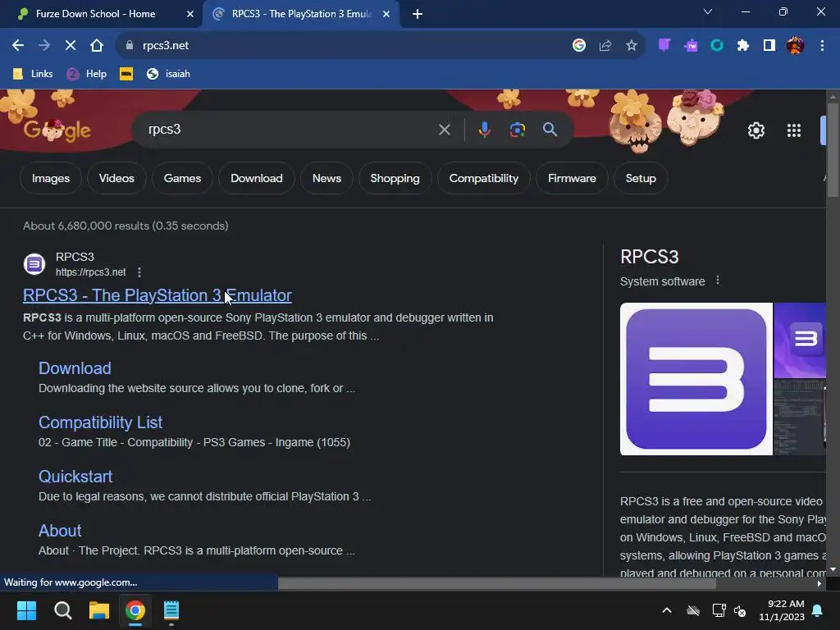The height and width of the screenshot is (630, 840).
Task: Open the isaiah bookmark
Action: point(168,74)
